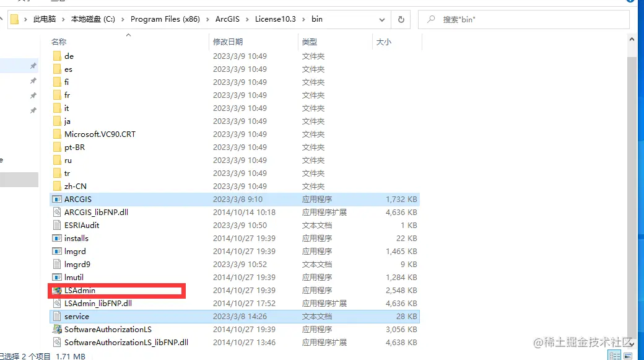This screenshot has width=644, height=360.
Task: Select the ESRIAudit text document icon
Action: point(57,225)
